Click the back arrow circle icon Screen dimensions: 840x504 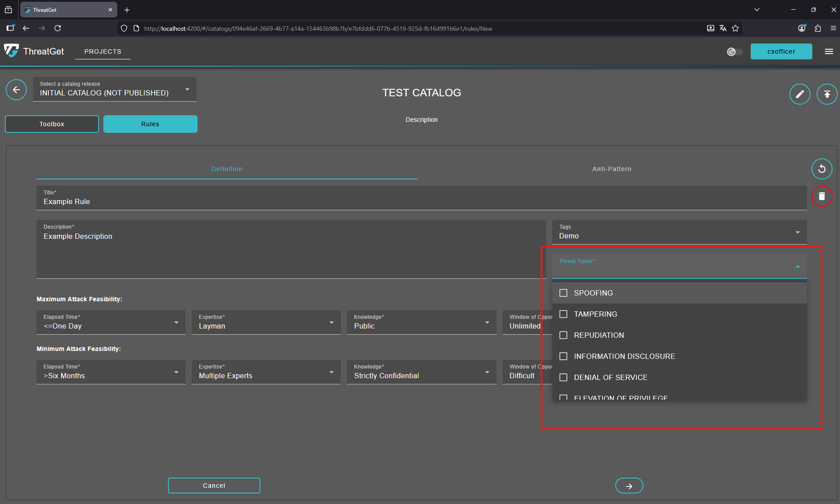[16, 90]
